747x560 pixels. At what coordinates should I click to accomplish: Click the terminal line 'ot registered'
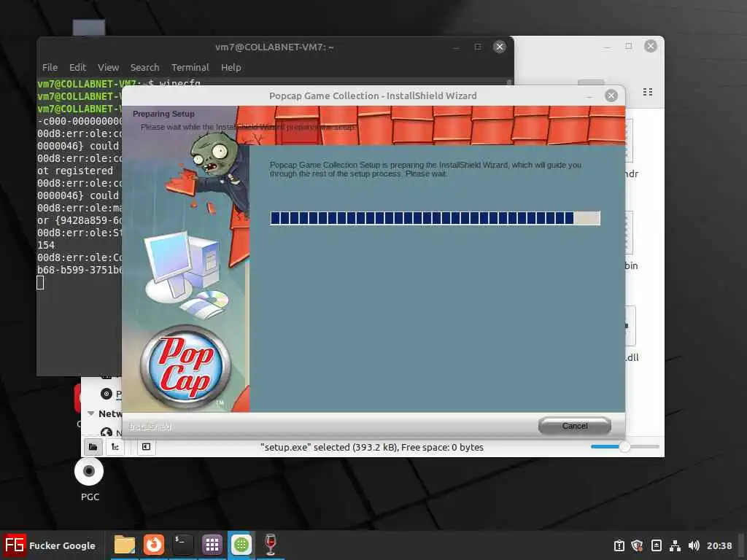(75, 171)
